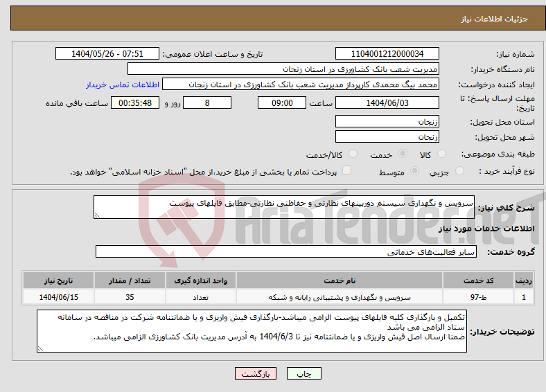Select the متوسط purchase type radio

(414, 170)
